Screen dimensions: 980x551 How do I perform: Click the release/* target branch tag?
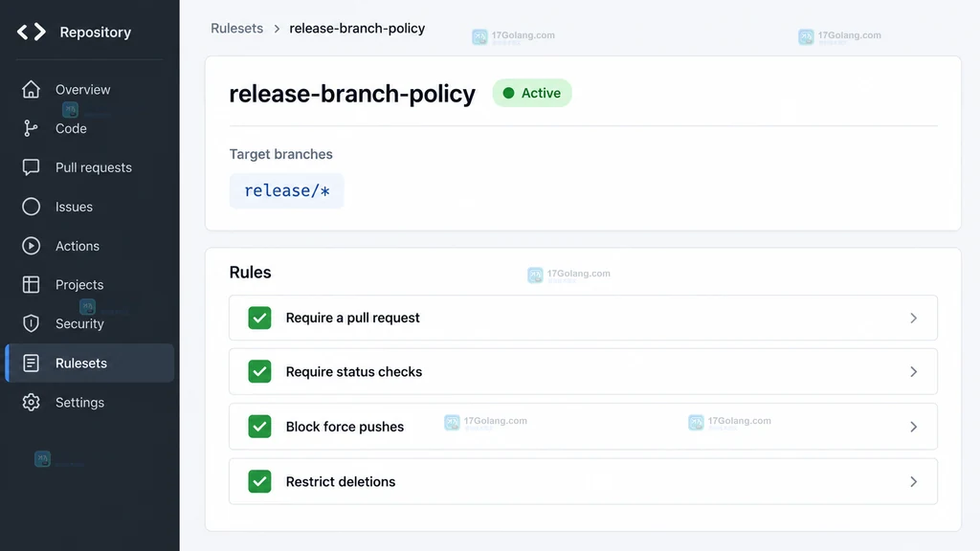(286, 190)
